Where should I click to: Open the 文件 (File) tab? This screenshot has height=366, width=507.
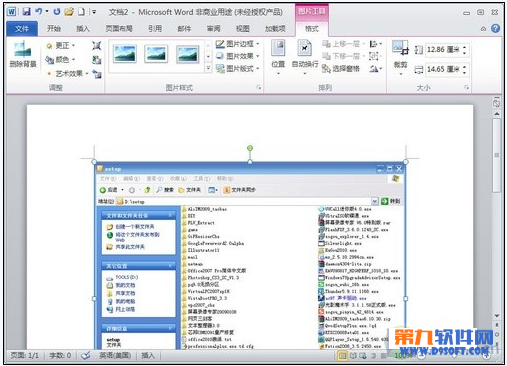click(22, 29)
